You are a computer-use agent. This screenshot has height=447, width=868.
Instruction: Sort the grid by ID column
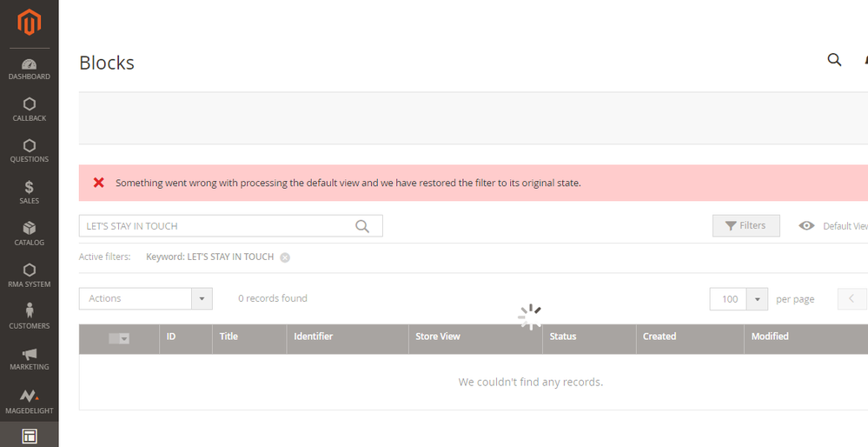click(171, 337)
